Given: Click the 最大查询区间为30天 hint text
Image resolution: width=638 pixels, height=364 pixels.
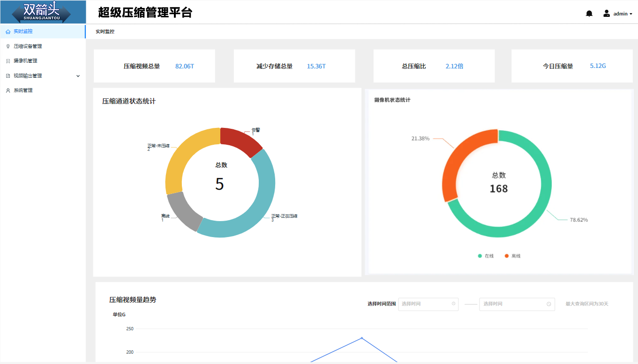Looking at the screenshot, I should [587, 304].
